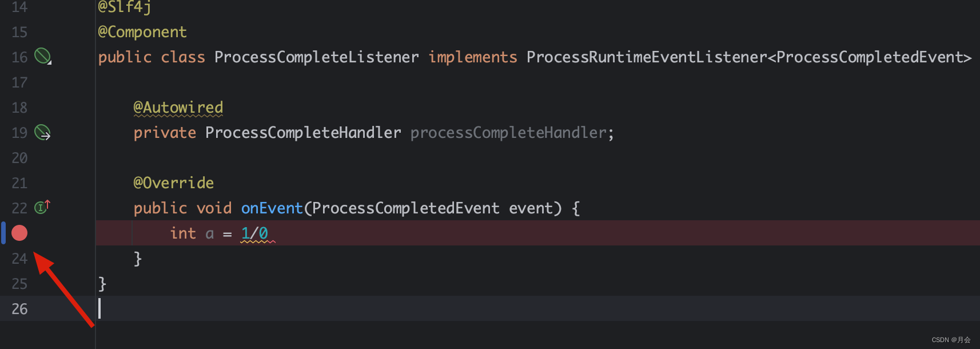The width and height of the screenshot is (980, 349).
Task: Click line number 17 in the gutter
Action: click(x=19, y=82)
